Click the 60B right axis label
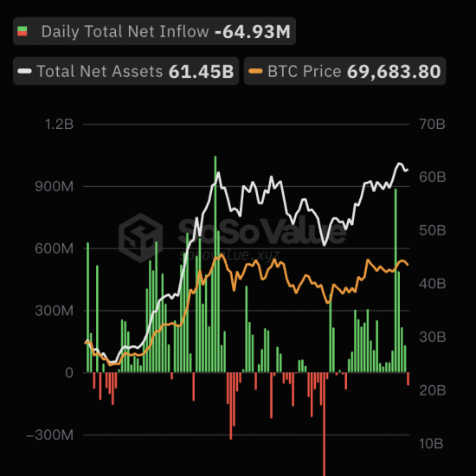 coord(432,177)
